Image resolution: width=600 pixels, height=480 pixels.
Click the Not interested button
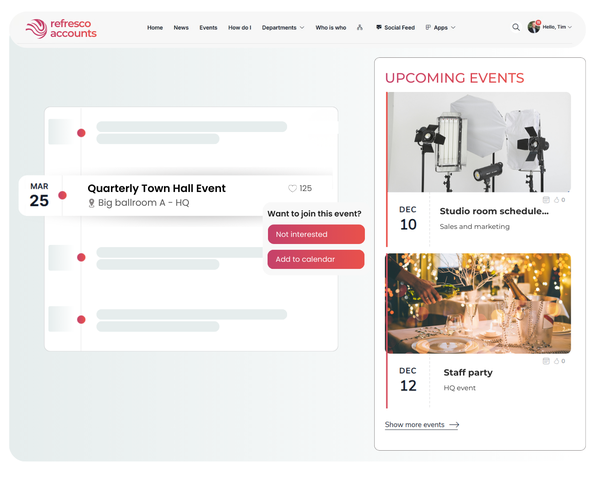(x=316, y=234)
